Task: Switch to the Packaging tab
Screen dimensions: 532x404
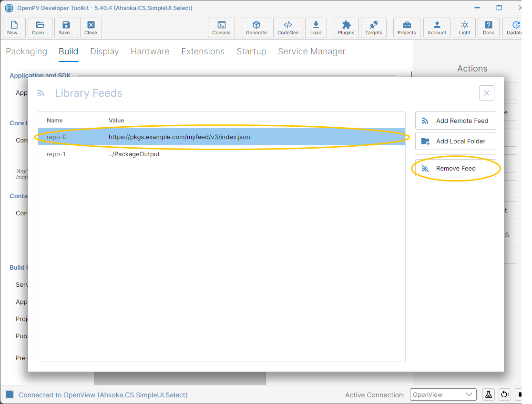Action: click(27, 51)
